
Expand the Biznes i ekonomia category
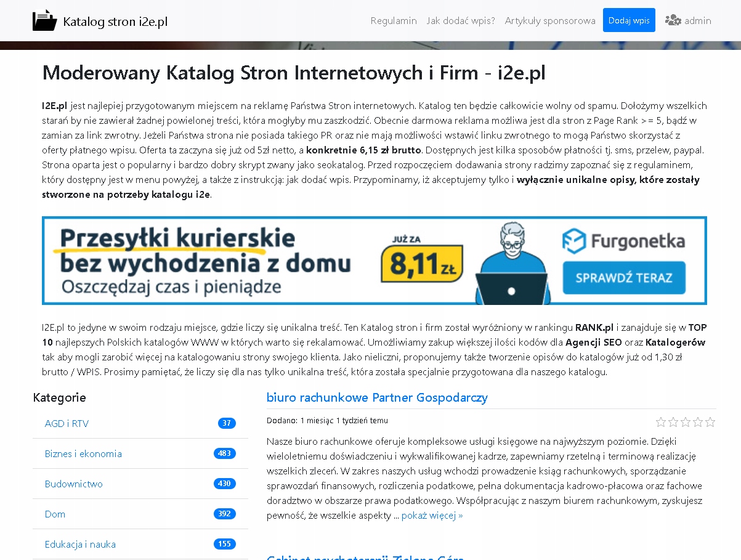[x=83, y=453]
